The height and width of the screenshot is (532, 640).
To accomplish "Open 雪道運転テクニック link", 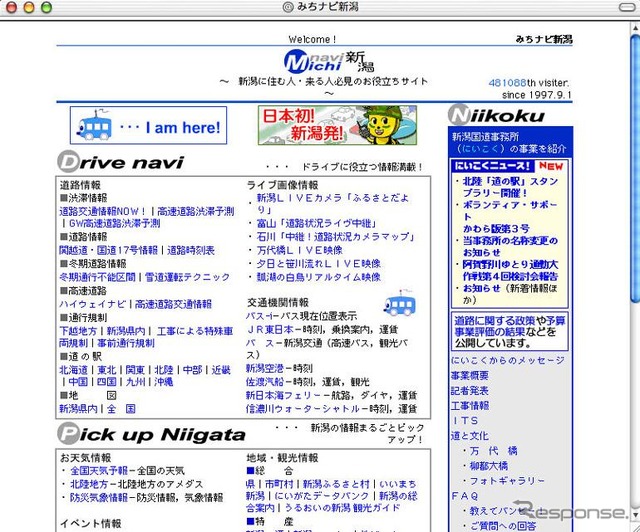I will [x=187, y=277].
